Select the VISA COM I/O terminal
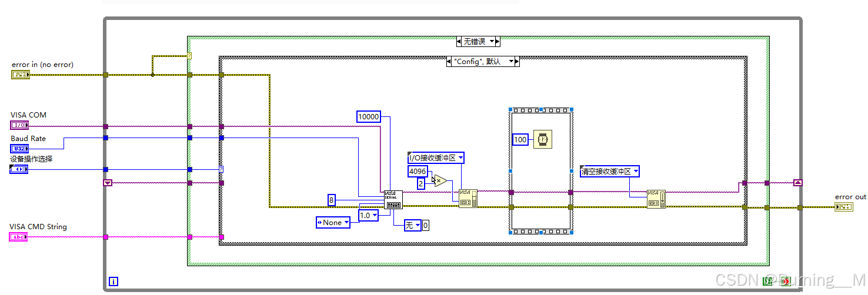 tap(19, 125)
